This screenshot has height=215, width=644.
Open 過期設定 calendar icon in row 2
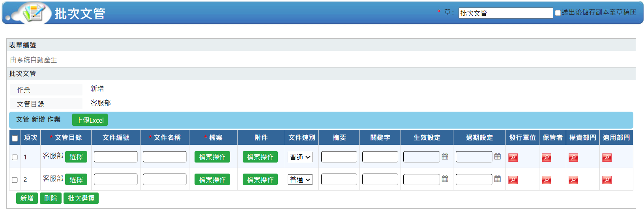[498, 179]
